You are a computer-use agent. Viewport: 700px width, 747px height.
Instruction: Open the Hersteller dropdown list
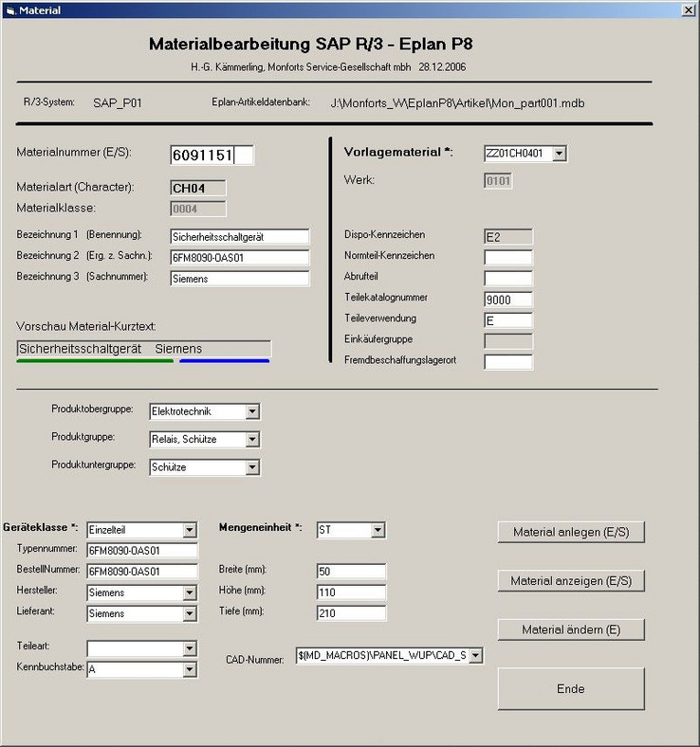pyautogui.click(x=190, y=592)
